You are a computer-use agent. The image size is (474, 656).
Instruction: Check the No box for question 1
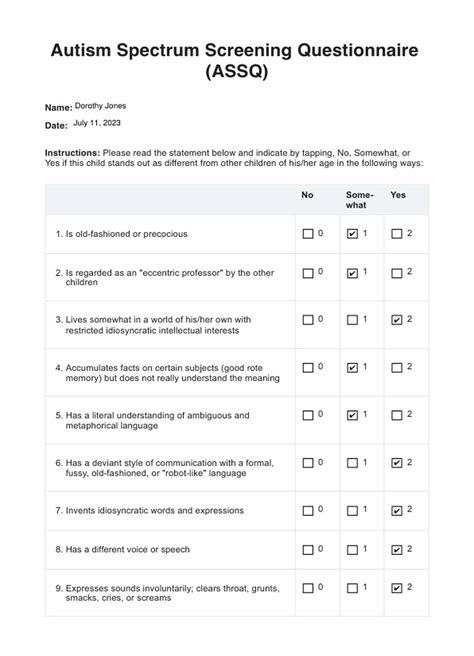pos(307,233)
